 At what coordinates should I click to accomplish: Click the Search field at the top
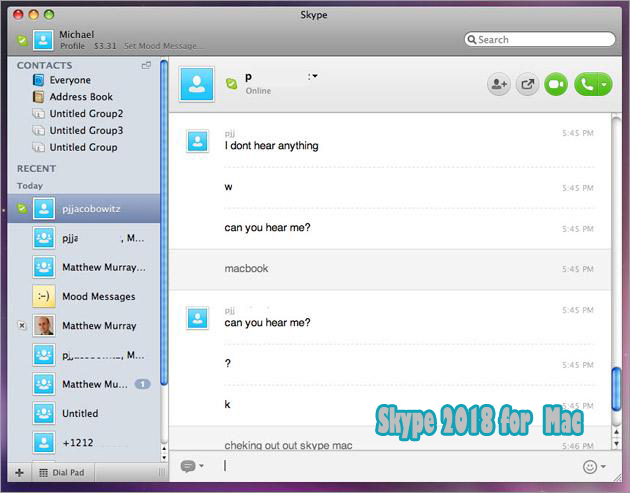click(540, 39)
